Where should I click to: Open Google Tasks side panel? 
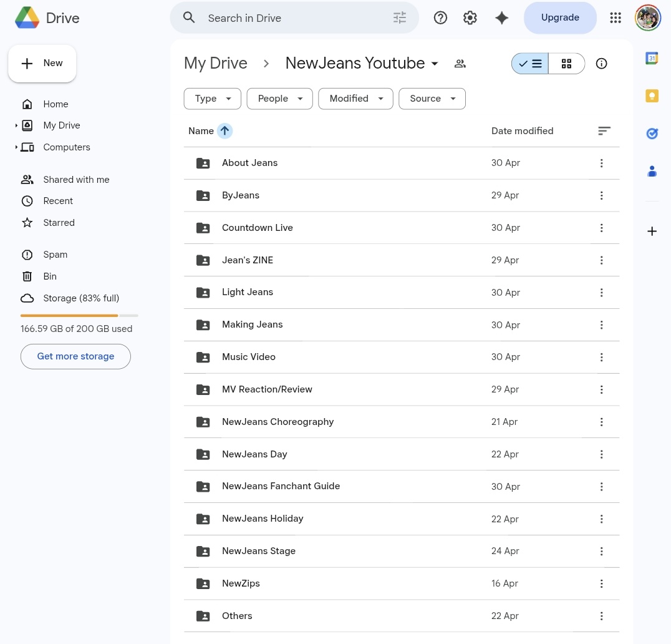(x=652, y=134)
